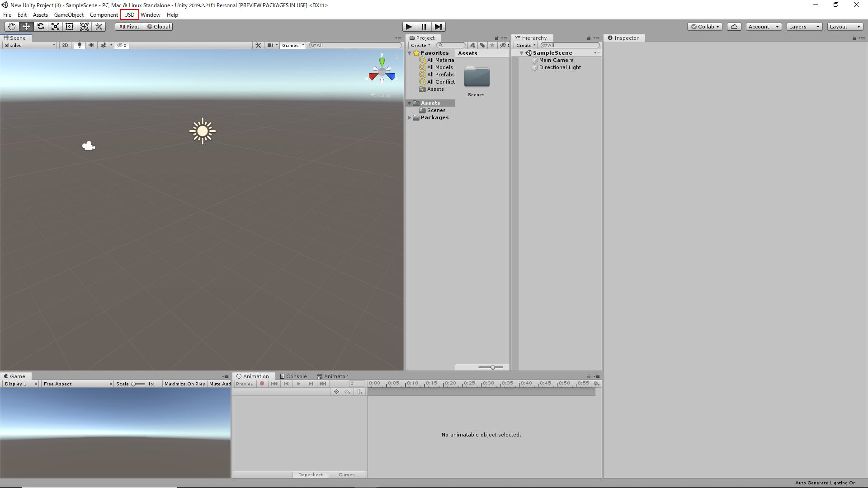868x488 pixels.
Task: Click the Add event icon
Action: click(360, 392)
